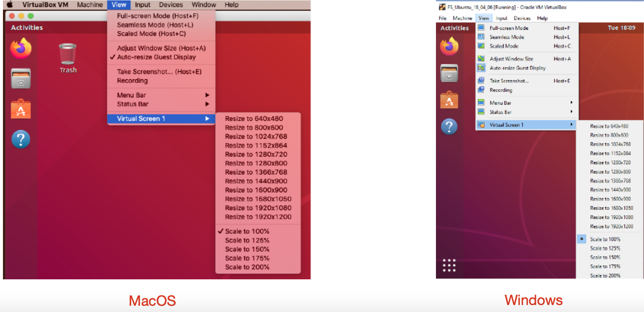
Task: Open Firefox in the macOS screenshot dock
Action: (x=21, y=48)
